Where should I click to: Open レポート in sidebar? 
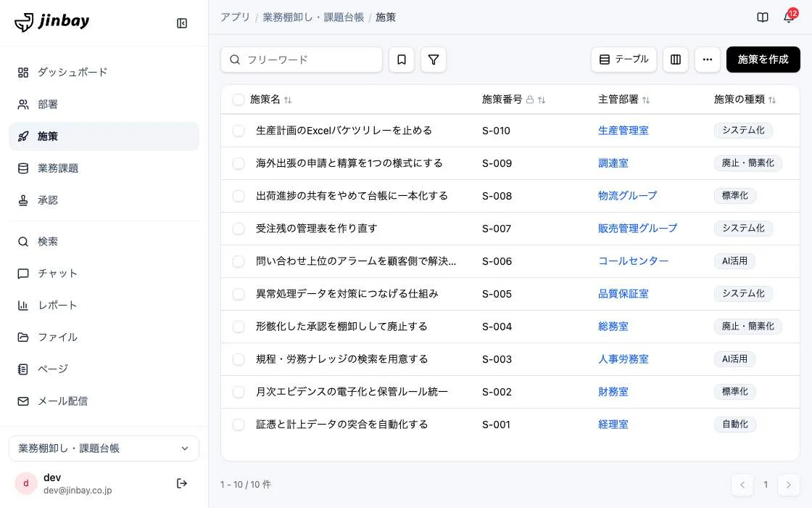[x=104, y=306]
